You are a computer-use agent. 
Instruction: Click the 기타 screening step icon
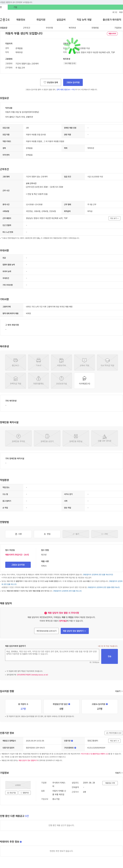point(104,534)
